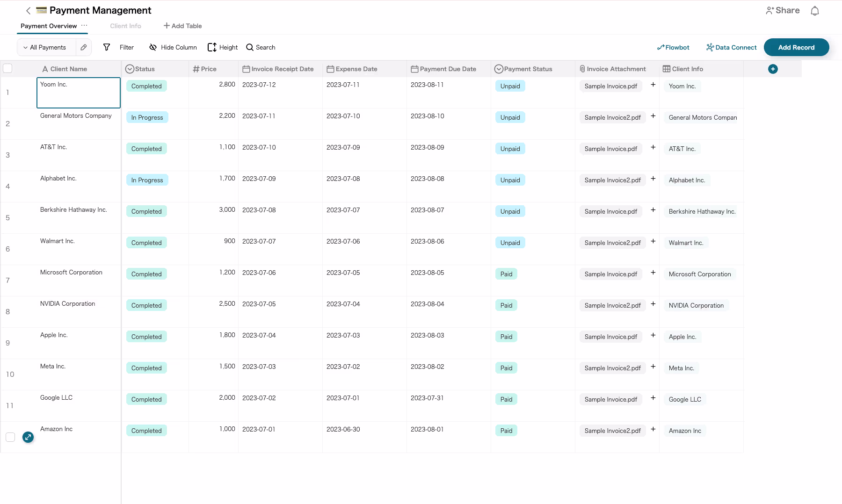Click the Add Record button

(796, 47)
